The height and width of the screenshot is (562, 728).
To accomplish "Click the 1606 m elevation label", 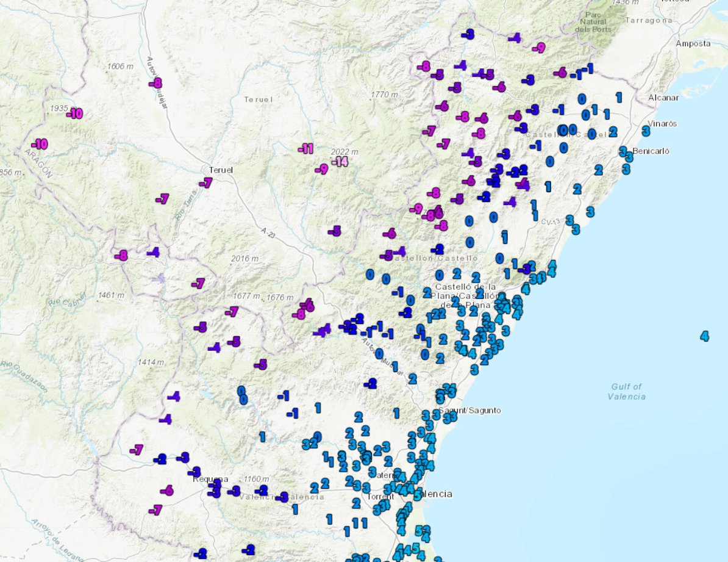I will click(120, 67).
